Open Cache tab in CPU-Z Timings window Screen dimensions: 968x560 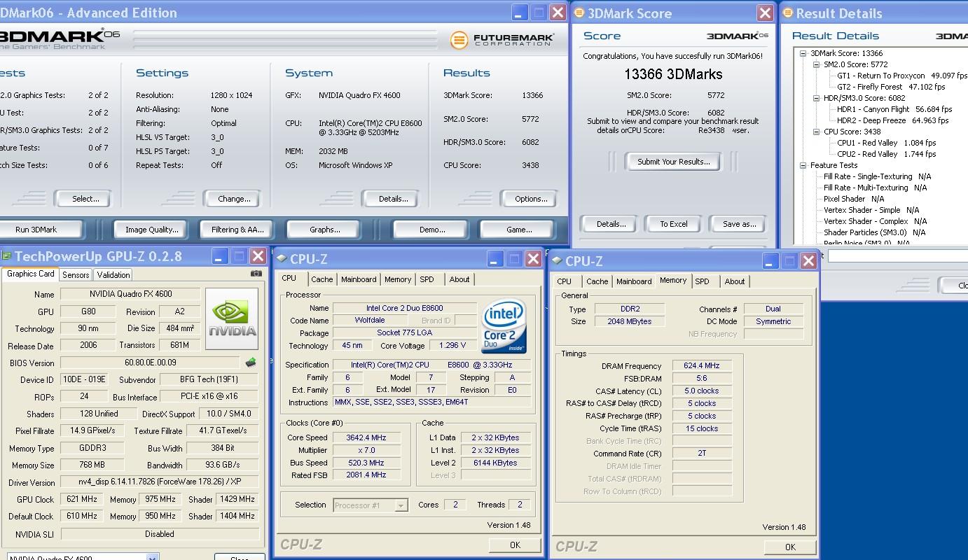597,281
